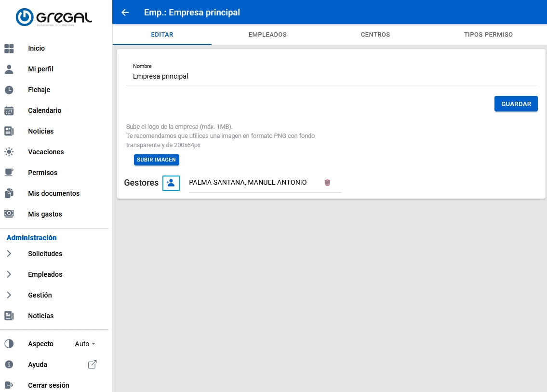547x392 pixels.
Task: Open Permisos via the coffee cup icon
Action: (9, 173)
